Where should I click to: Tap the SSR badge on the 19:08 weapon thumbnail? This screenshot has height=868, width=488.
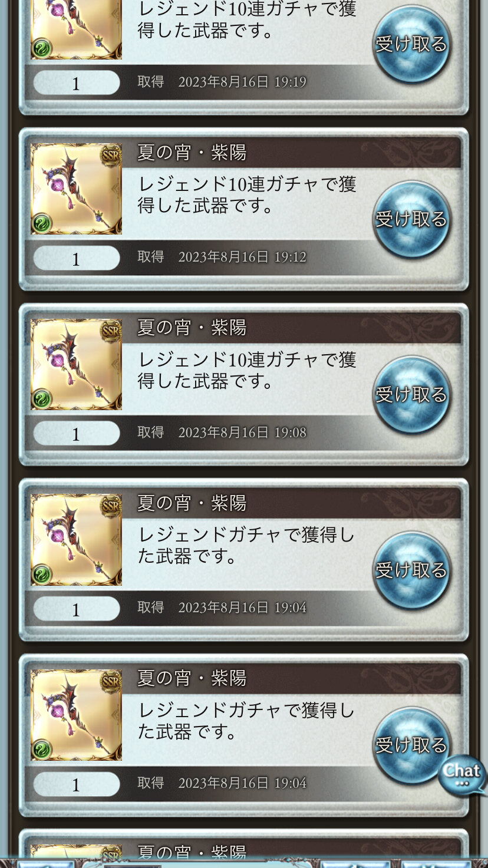tap(111, 329)
